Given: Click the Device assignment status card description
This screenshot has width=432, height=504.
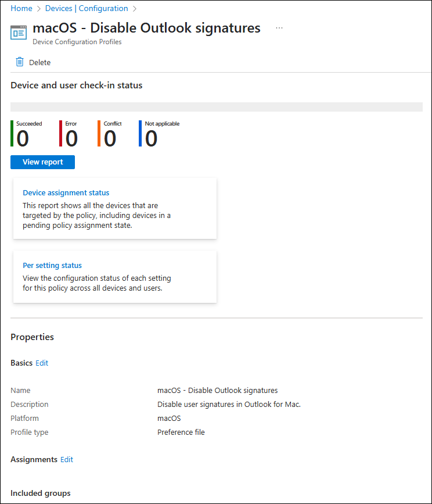Looking at the screenshot, I should click(96, 215).
